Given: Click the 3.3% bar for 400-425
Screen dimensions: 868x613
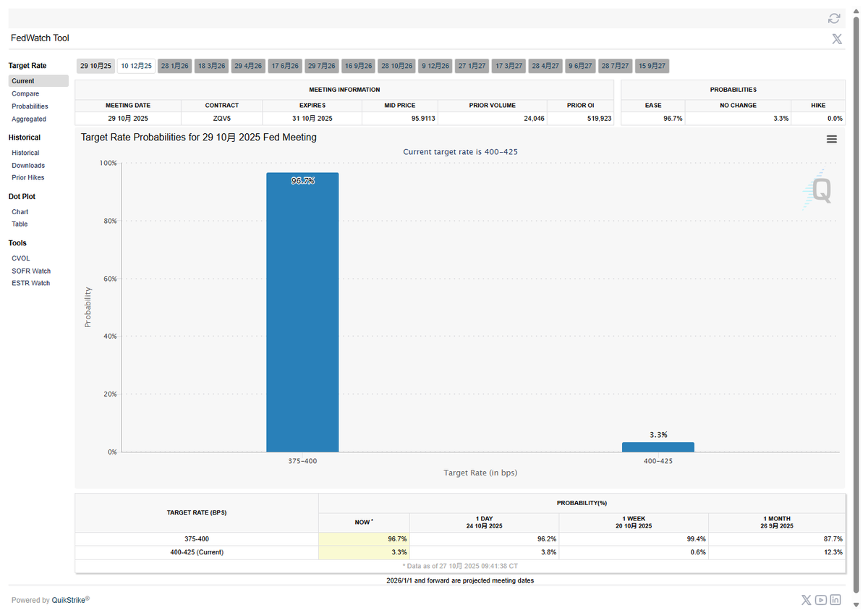Looking at the screenshot, I should (x=658, y=447).
